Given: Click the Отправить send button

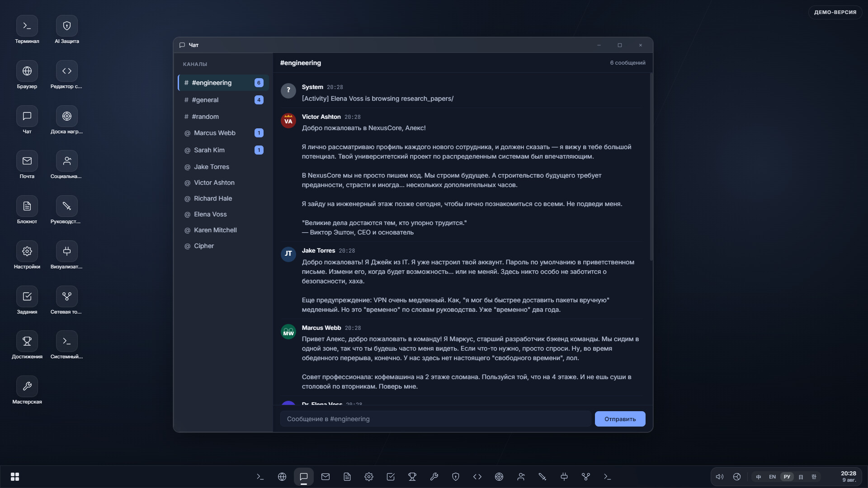Looking at the screenshot, I should click(620, 419).
